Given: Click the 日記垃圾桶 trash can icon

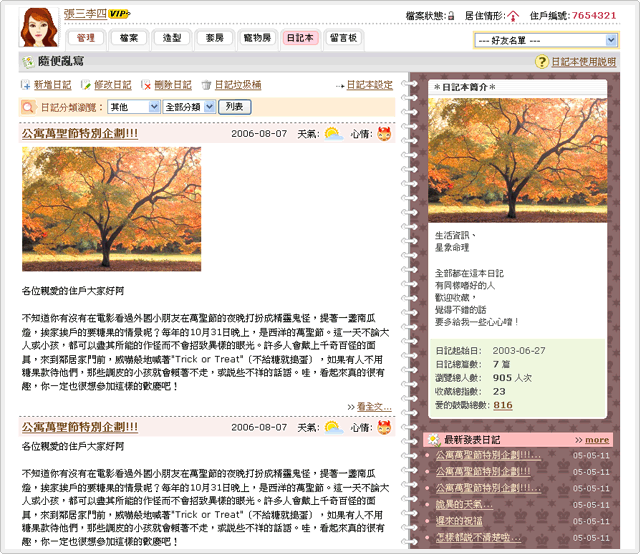Looking at the screenshot, I should (x=207, y=85).
